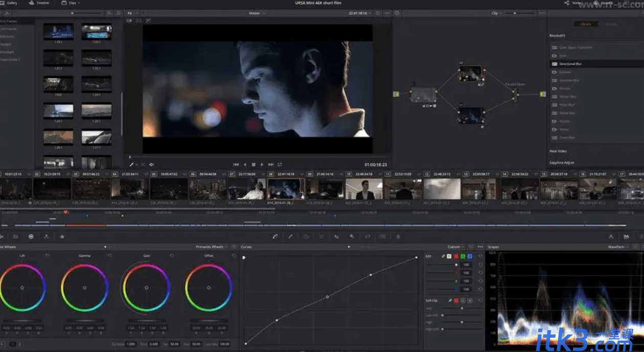Open the Clip dropdown in node editor
This screenshot has height=352, width=644.
[x=496, y=13]
